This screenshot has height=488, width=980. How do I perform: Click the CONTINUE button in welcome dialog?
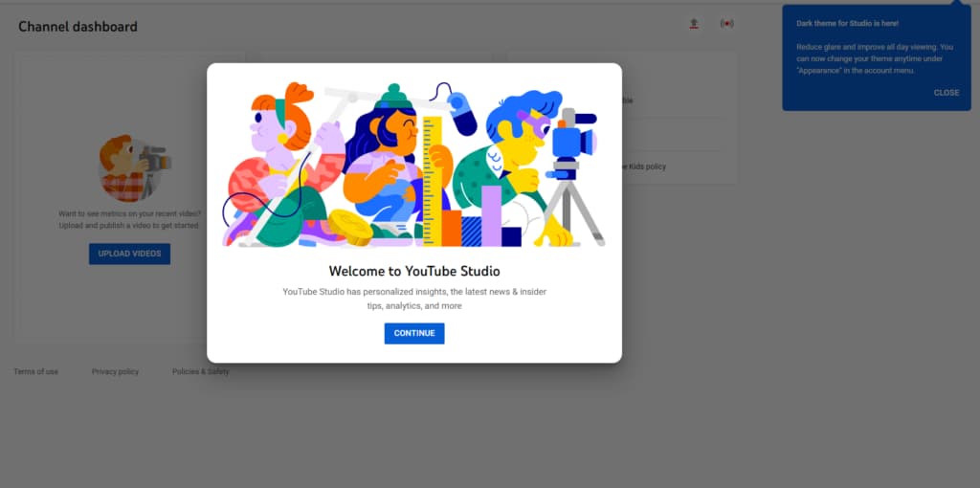coord(413,333)
